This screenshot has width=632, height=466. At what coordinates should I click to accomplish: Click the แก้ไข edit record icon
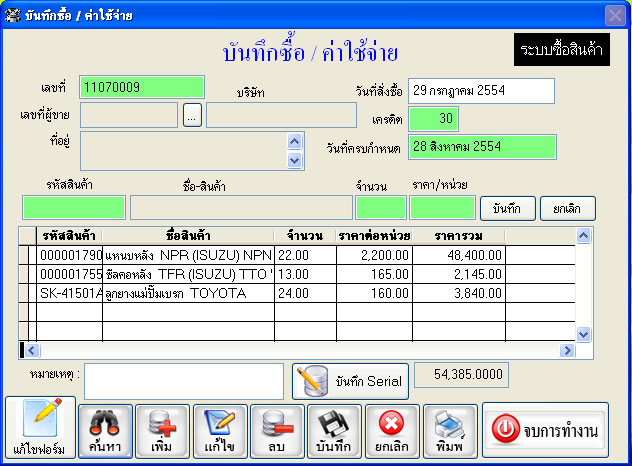(x=220, y=431)
